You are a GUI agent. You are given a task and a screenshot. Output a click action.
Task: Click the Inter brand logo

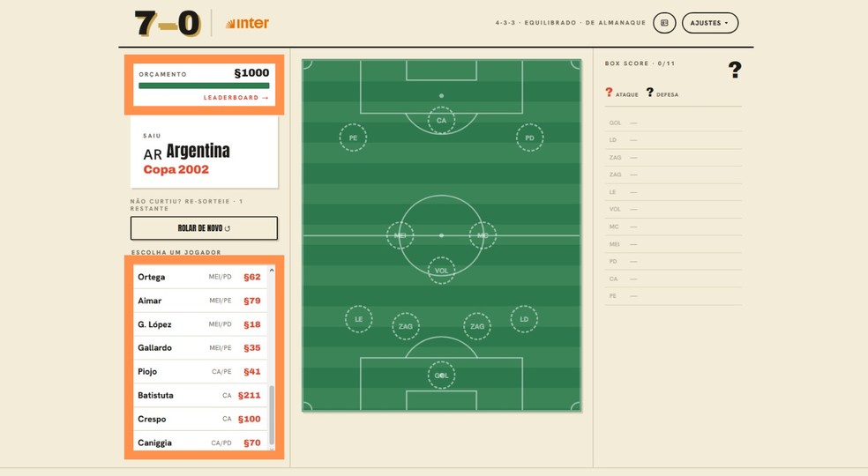247,23
